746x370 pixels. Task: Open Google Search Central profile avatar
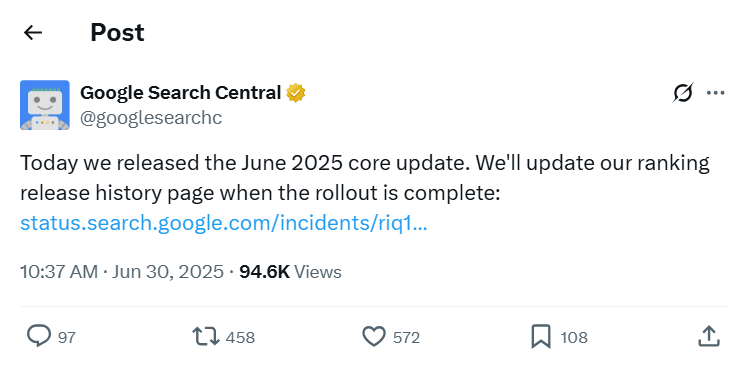click(45, 105)
